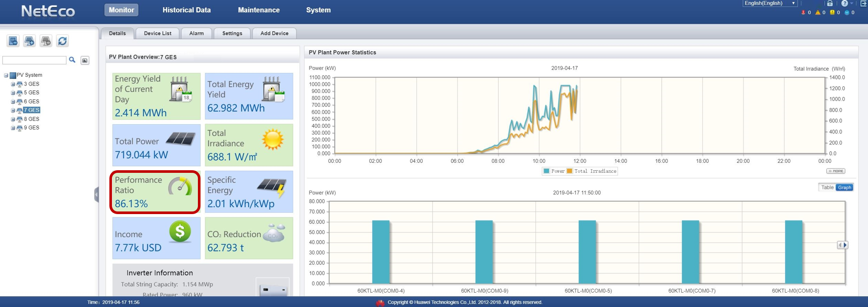Image resolution: width=868 pixels, height=307 pixels.
Task: Select 6 GES in the tree
Action: tap(31, 102)
